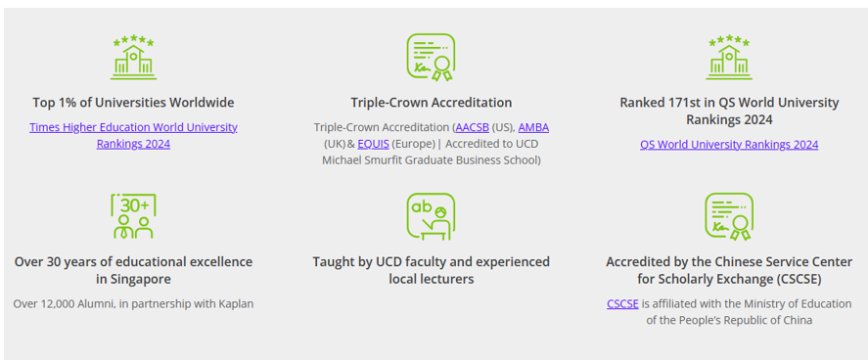
Task: Click the Triple-Crown Accreditation heading
Action: [x=432, y=103]
